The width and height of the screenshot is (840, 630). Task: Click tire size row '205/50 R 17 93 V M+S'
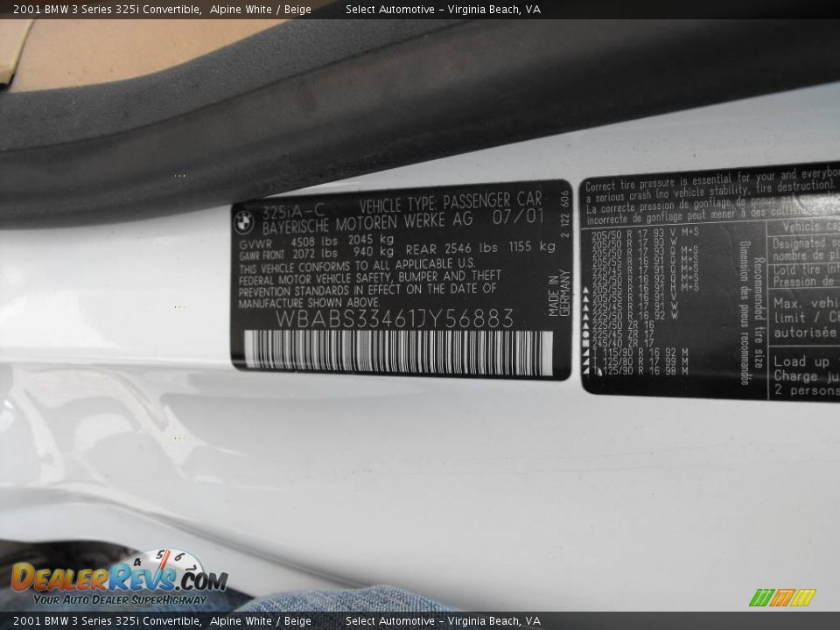(645, 234)
